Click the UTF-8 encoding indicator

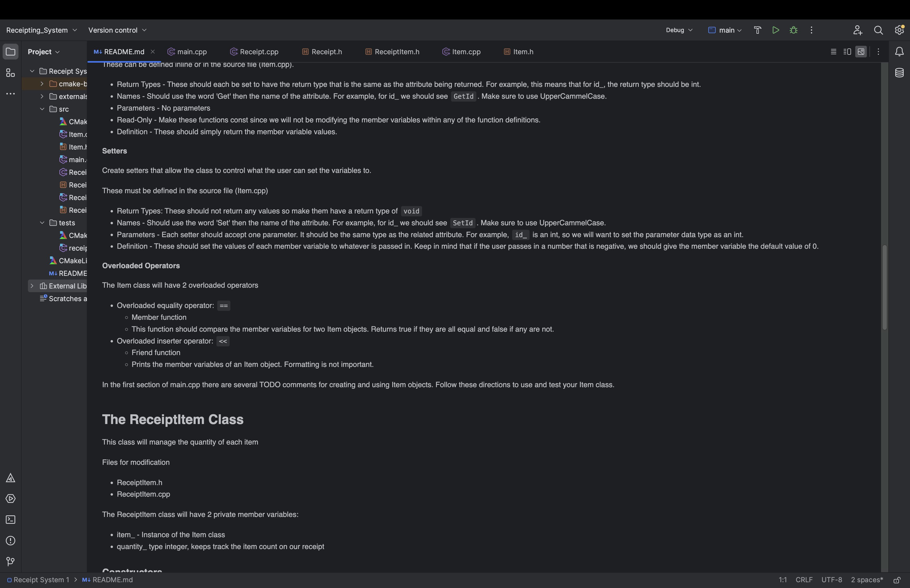point(831,580)
